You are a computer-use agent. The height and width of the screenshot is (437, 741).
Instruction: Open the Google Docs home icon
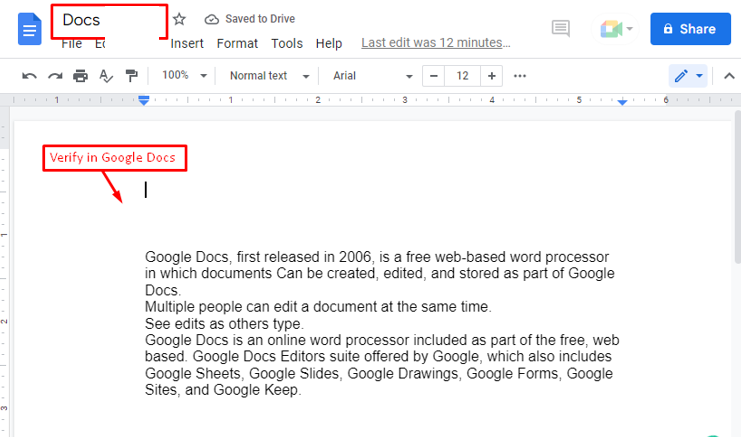tap(29, 29)
